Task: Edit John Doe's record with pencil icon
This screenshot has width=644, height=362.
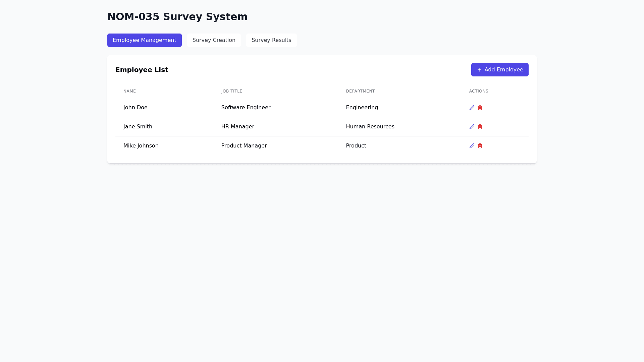Action: pos(472,108)
